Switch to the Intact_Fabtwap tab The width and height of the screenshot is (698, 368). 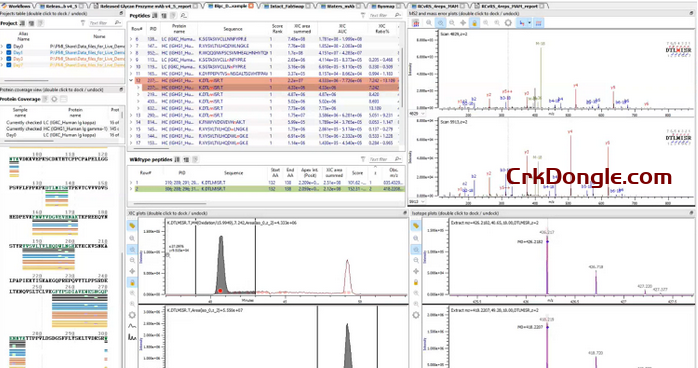coord(287,6)
